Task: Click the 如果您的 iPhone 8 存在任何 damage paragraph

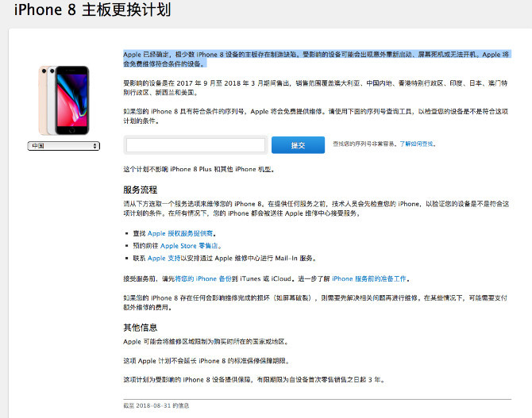Action: point(315,302)
